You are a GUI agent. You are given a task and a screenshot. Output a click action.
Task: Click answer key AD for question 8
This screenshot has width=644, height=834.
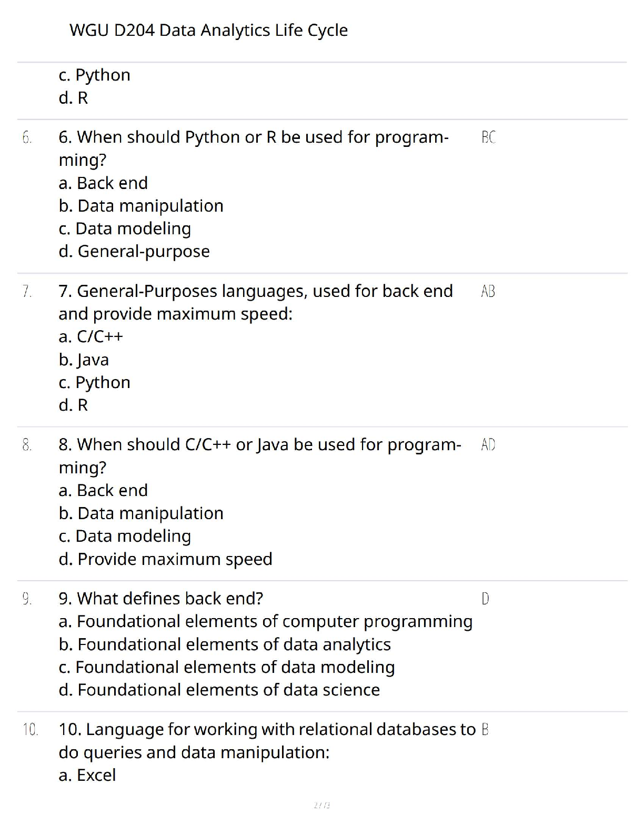[x=488, y=445]
